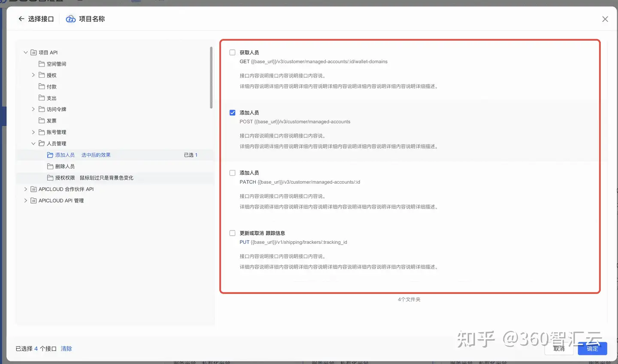Image resolution: width=618 pixels, height=364 pixels.
Task: Check the 添加人员 PATCH interface checkbox
Action: (x=232, y=173)
